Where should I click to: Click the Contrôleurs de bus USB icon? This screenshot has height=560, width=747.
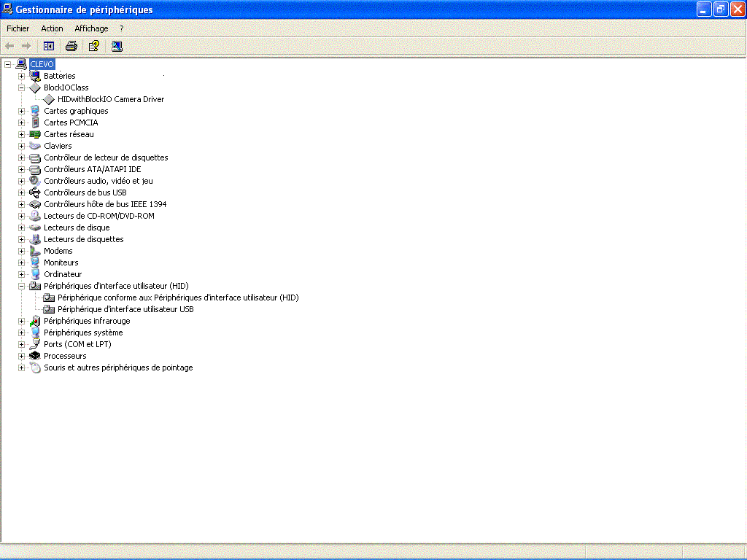(35, 192)
